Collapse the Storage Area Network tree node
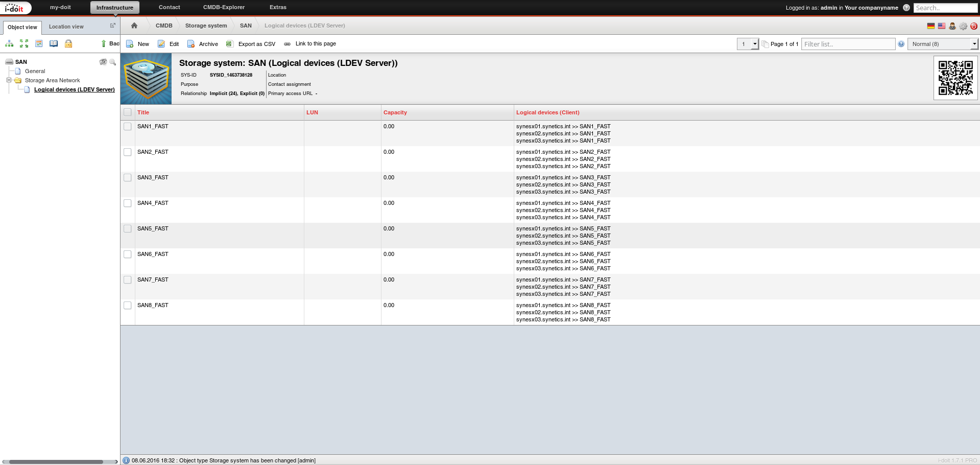The image size is (980, 465). [x=9, y=80]
